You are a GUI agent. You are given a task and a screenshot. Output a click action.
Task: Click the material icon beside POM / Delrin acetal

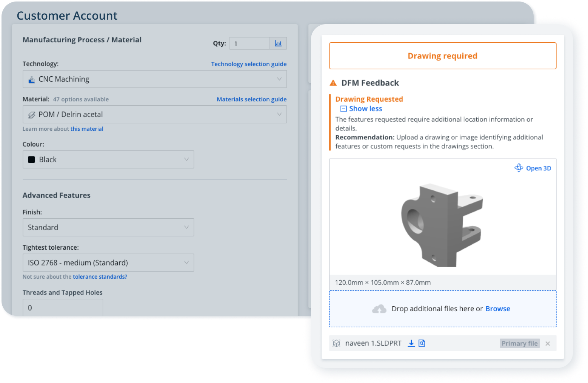click(x=32, y=114)
